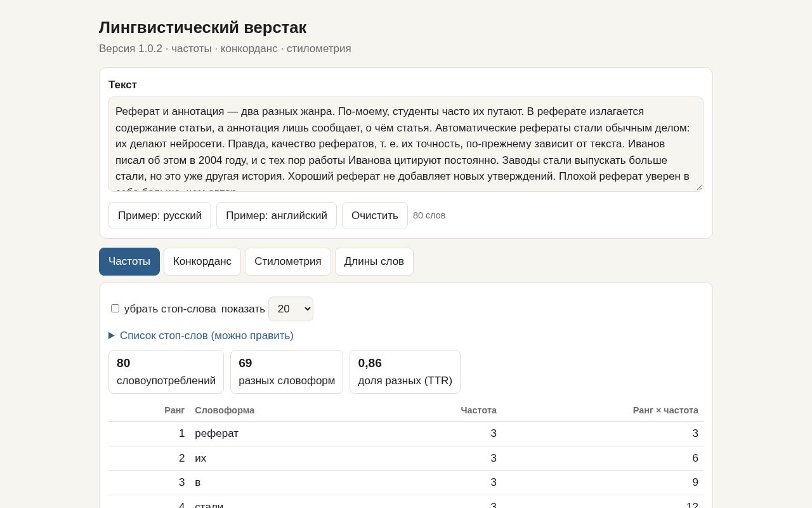Click the «Ранг × частота» column header
Image resolution: width=812 pixels, height=508 pixels.
(665, 410)
